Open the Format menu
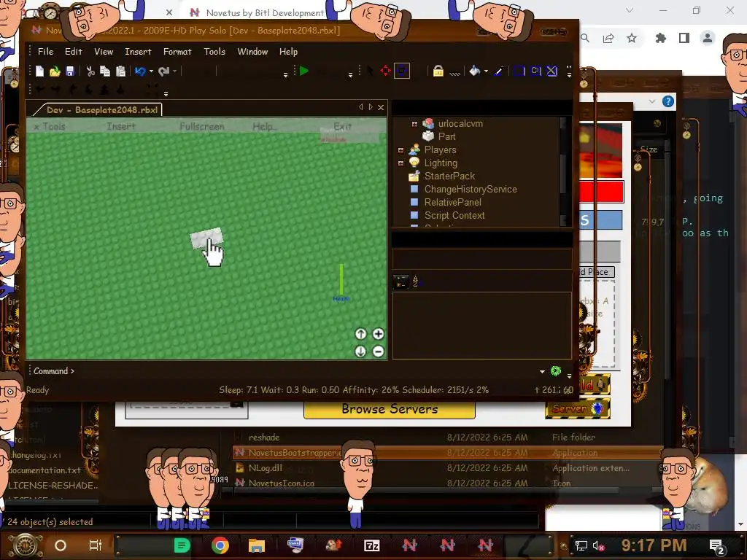 click(x=177, y=52)
